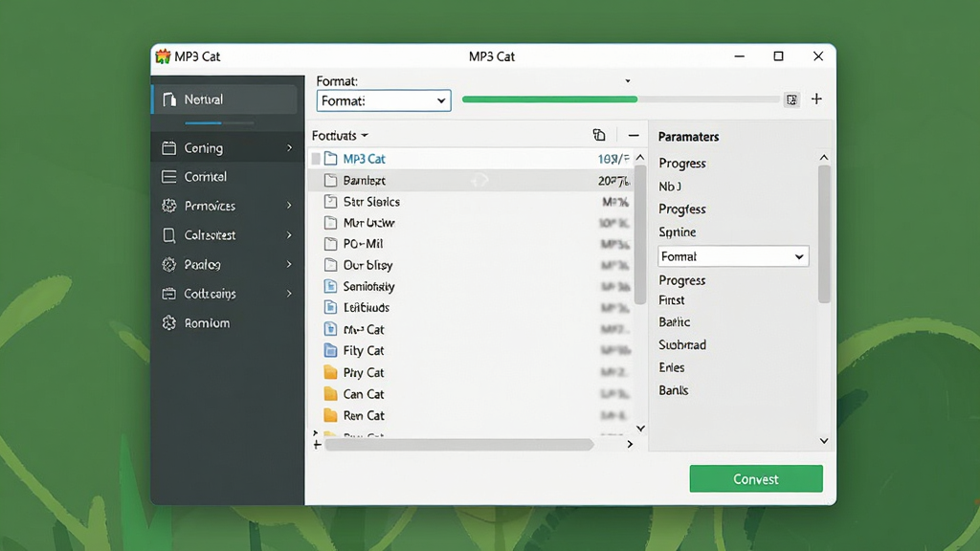Toggle the checkbox beside the MP3 Cat row

(x=316, y=159)
